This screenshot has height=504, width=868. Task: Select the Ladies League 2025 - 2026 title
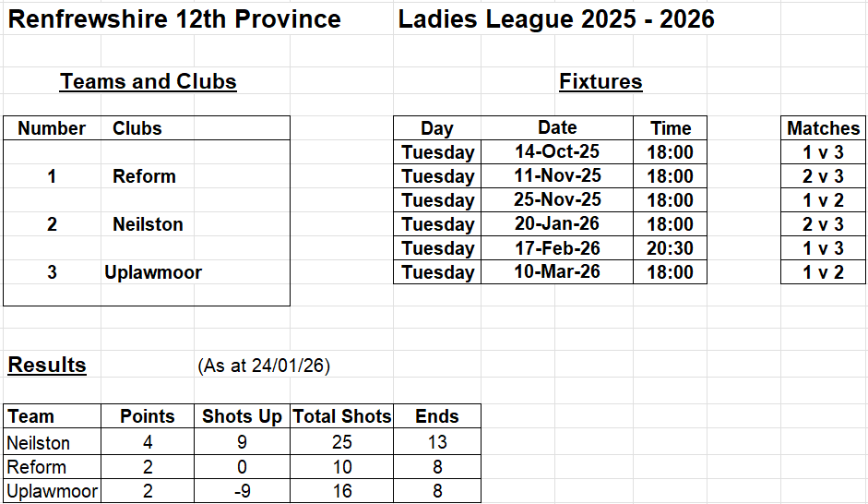coord(556,19)
